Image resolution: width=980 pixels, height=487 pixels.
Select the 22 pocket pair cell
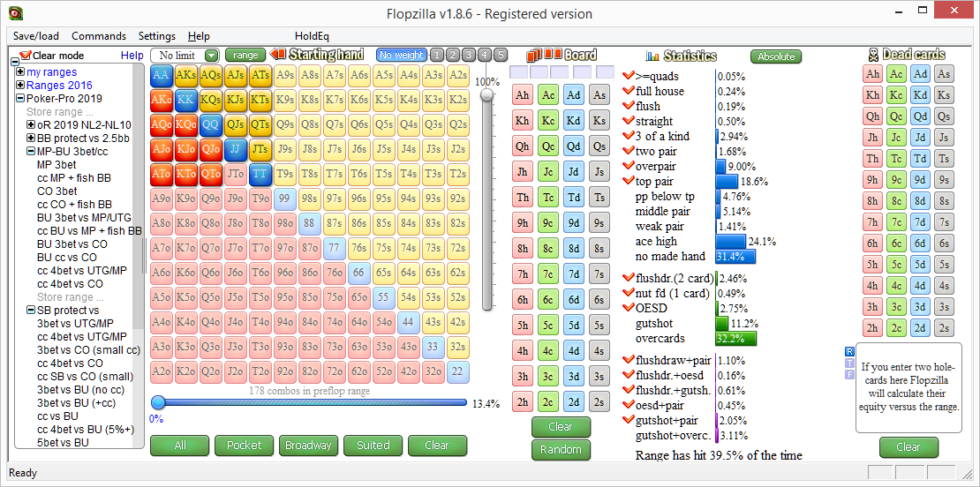click(x=457, y=371)
